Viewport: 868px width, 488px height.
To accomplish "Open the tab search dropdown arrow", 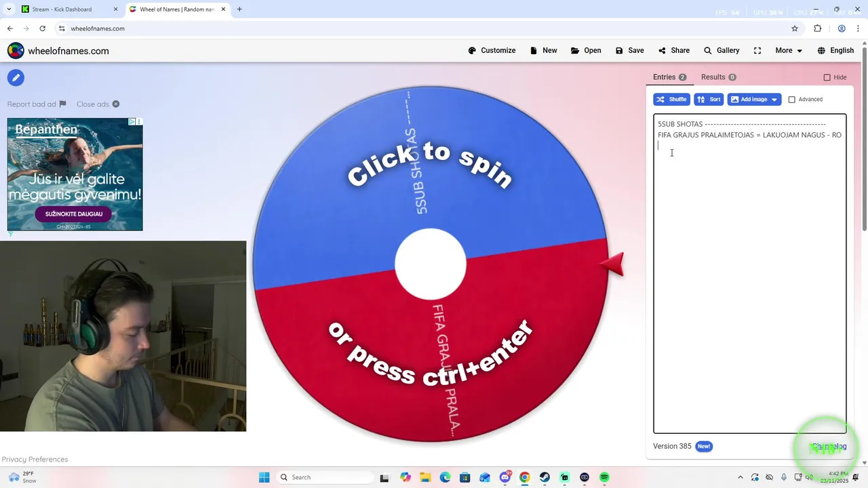I will 9,9.
